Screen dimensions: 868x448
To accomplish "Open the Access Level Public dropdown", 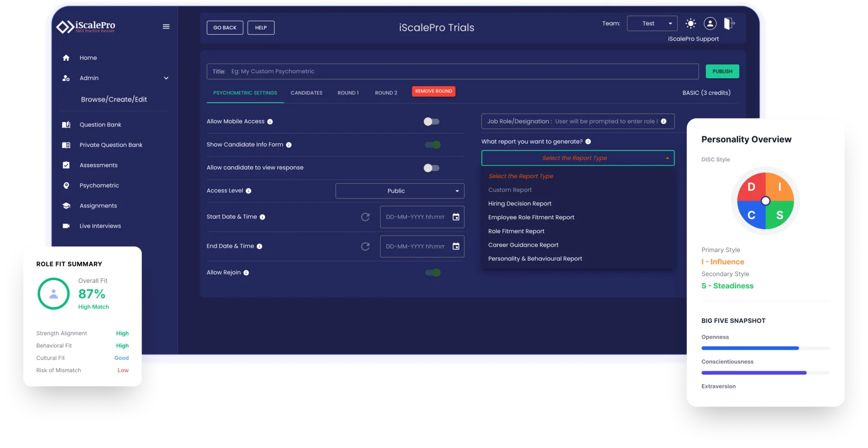I will pos(400,191).
